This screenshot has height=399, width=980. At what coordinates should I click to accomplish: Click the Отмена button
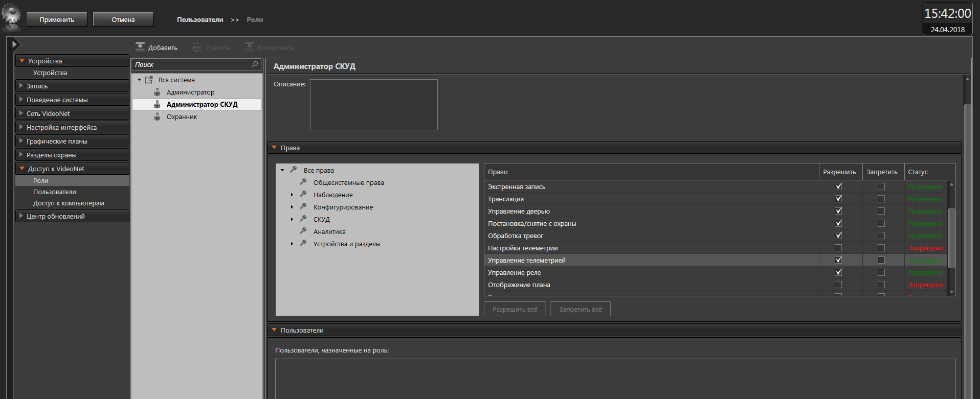123,19
